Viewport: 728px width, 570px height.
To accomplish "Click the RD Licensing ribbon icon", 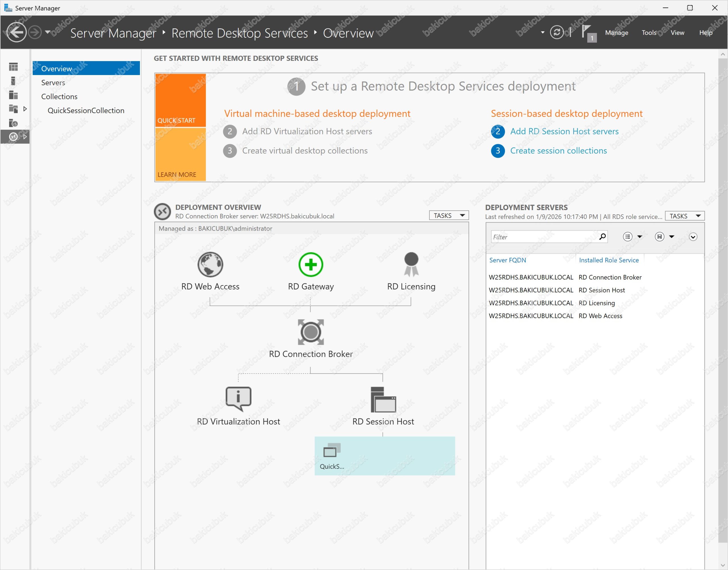I will (x=411, y=265).
